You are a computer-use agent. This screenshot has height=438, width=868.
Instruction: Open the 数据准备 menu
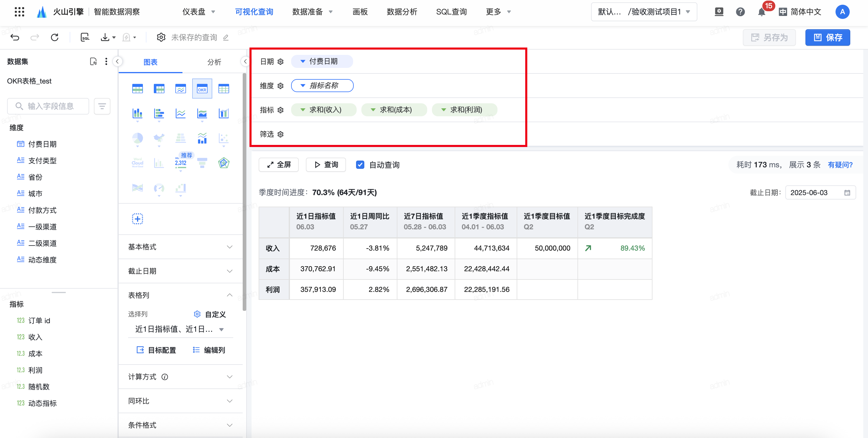point(312,12)
